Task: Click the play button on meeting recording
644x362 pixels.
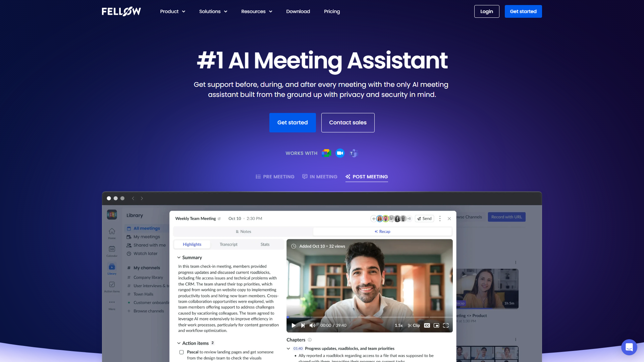Action: coord(293,325)
